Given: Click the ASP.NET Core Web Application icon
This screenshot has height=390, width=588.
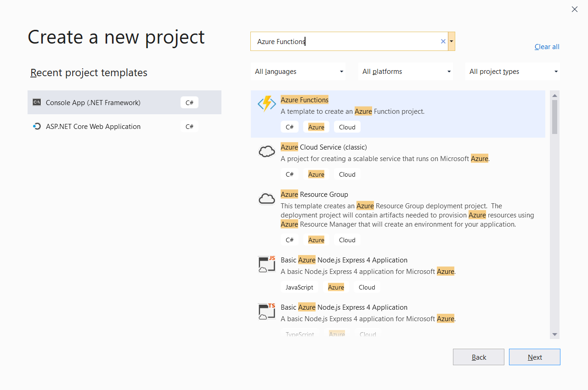Looking at the screenshot, I should [37, 126].
